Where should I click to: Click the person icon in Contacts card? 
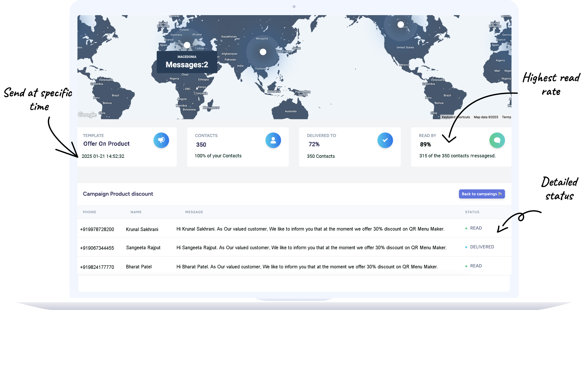pos(273,140)
